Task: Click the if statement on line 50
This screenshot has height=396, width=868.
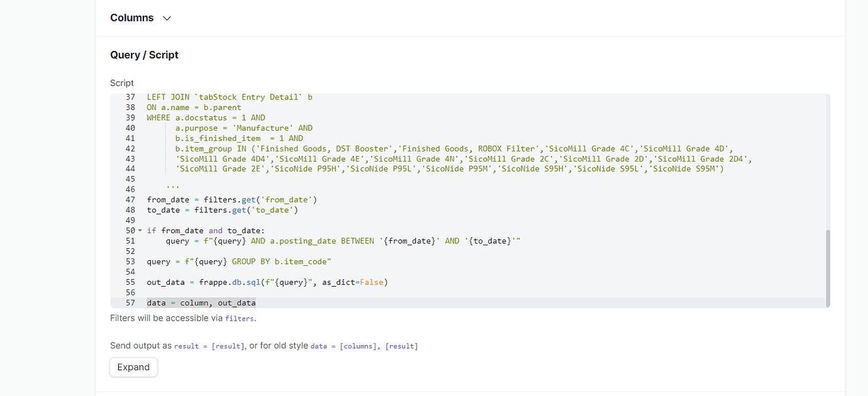Action: [151, 230]
